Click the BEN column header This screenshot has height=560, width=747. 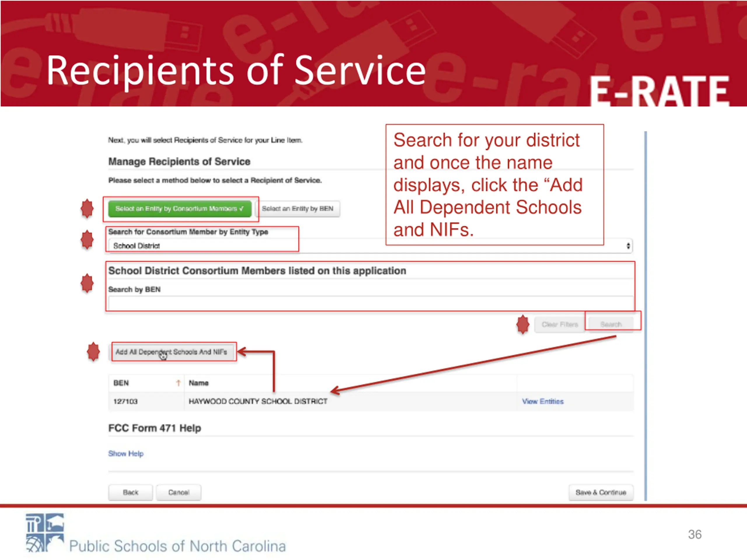pos(121,383)
